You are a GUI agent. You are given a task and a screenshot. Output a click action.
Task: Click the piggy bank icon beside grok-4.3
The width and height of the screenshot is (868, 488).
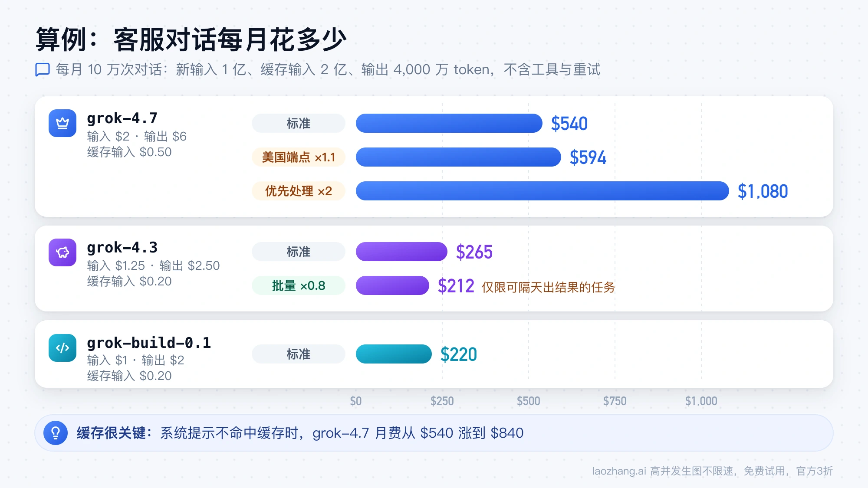click(62, 252)
